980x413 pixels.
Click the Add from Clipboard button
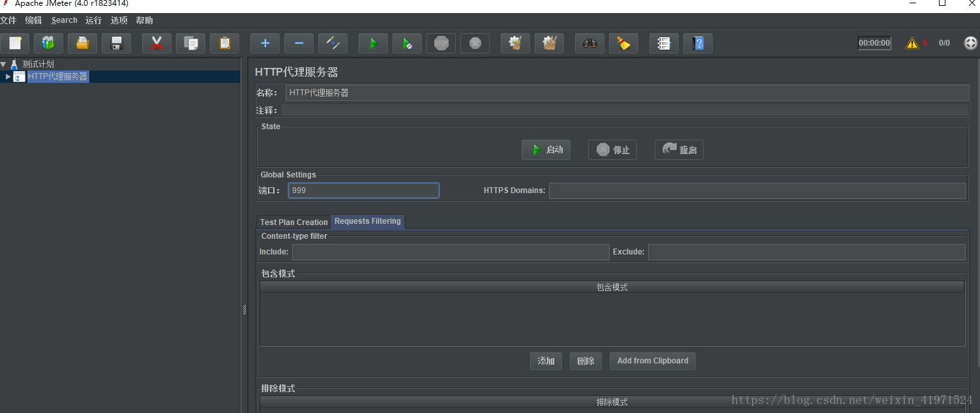click(653, 361)
